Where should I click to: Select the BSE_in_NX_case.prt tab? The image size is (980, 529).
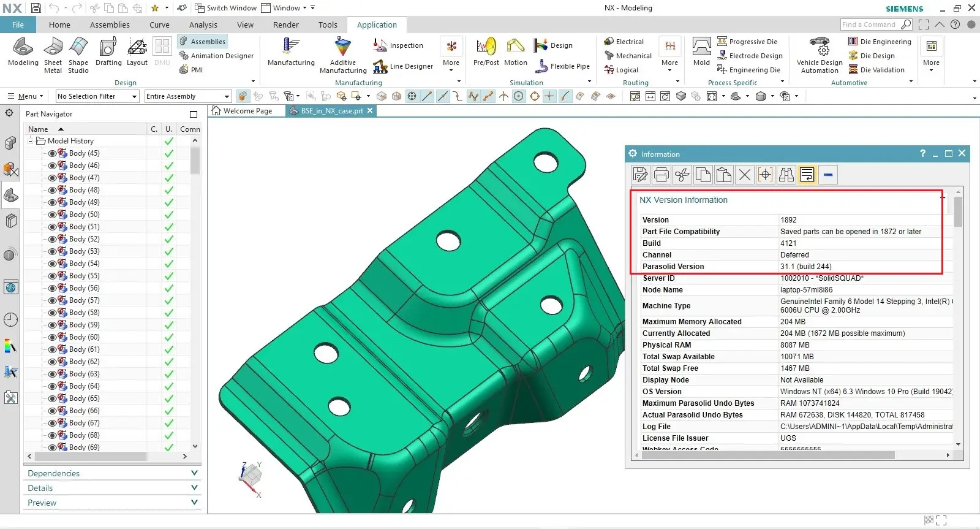[331, 111]
